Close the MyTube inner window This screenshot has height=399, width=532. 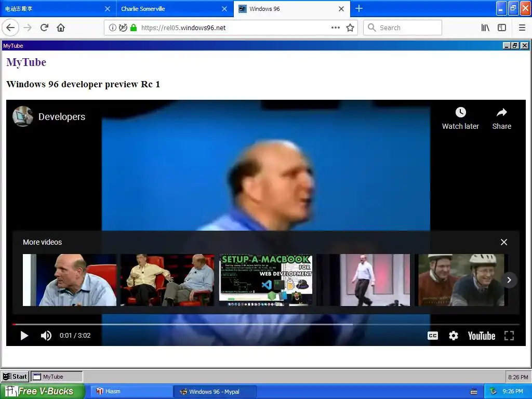click(x=525, y=46)
